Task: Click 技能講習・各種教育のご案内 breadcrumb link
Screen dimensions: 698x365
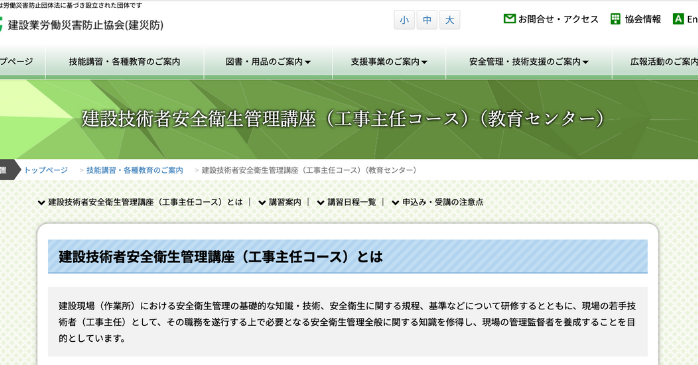Action: [134, 170]
